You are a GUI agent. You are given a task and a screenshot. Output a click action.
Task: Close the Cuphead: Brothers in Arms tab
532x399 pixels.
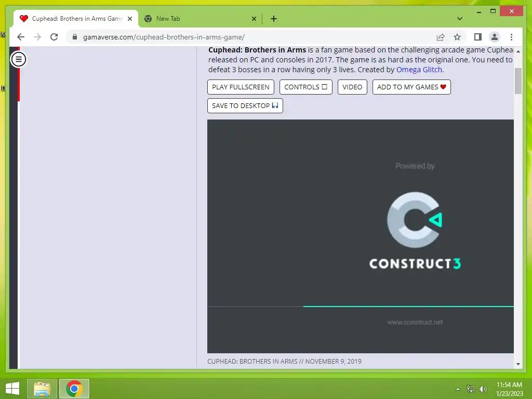(x=129, y=19)
